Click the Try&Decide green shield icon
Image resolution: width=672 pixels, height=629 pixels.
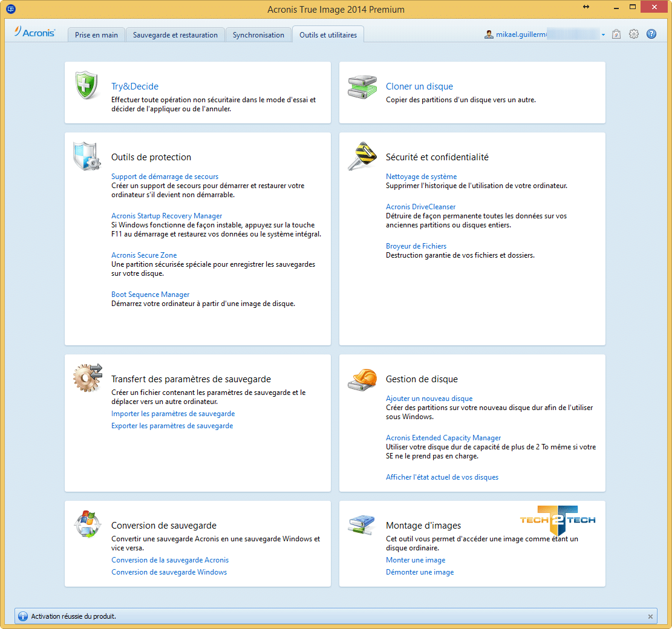(x=86, y=85)
